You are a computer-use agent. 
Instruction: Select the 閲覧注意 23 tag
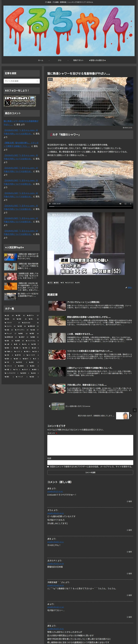34,326
